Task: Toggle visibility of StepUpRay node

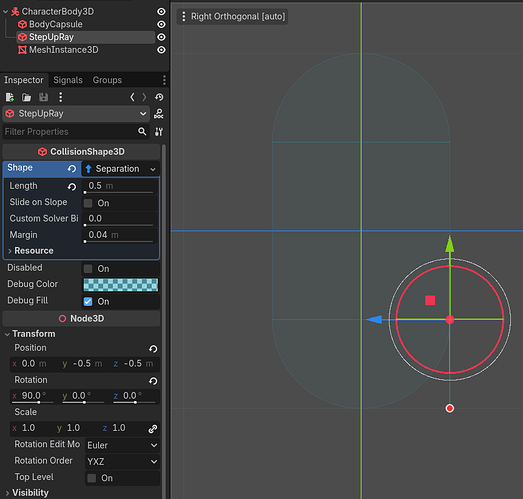Action: pyautogui.click(x=161, y=37)
